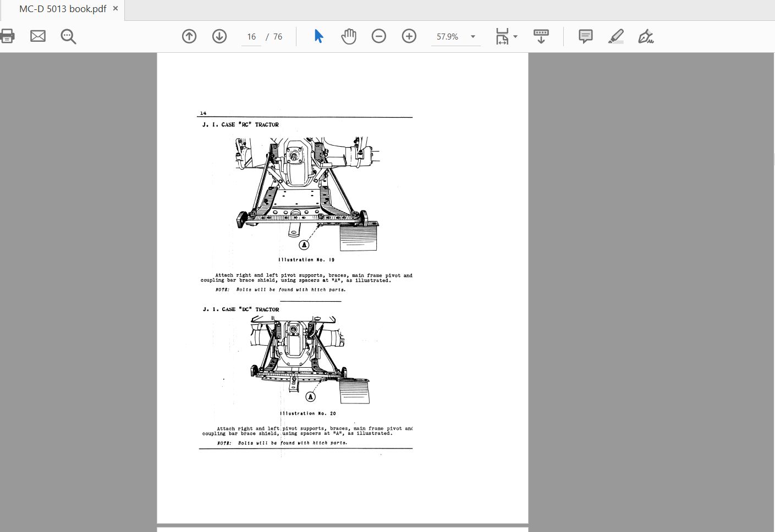
Task: Click the 'J. I. CASE "DC" TRACTOR' heading
Action: click(x=241, y=309)
